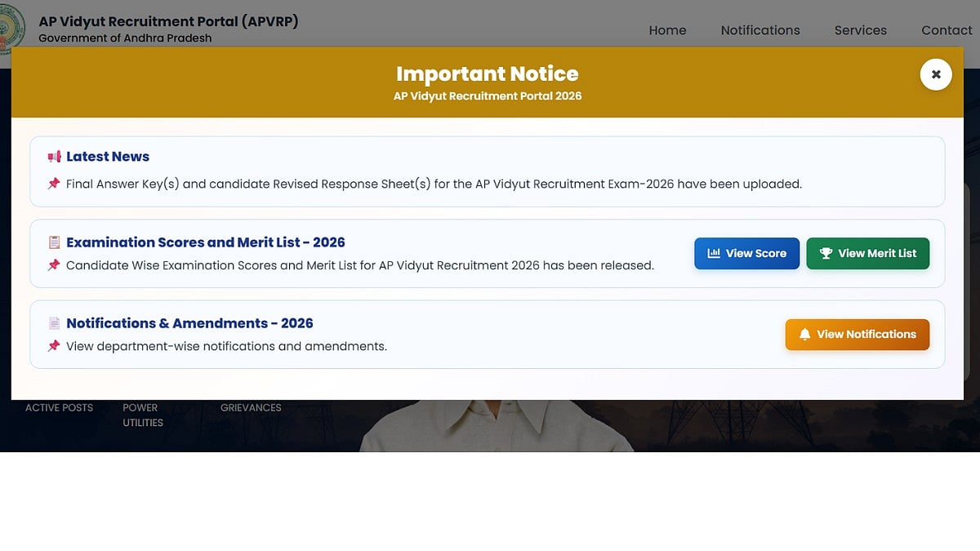Click the pushpin before View department-wise text
This screenshot has height=551, width=980.
[x=54, y=346]
